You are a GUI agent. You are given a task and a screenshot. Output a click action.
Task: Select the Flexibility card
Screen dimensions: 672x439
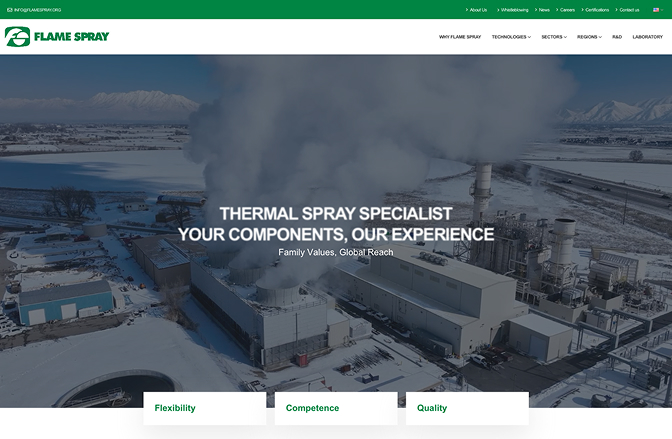click(x=205, y=408)
